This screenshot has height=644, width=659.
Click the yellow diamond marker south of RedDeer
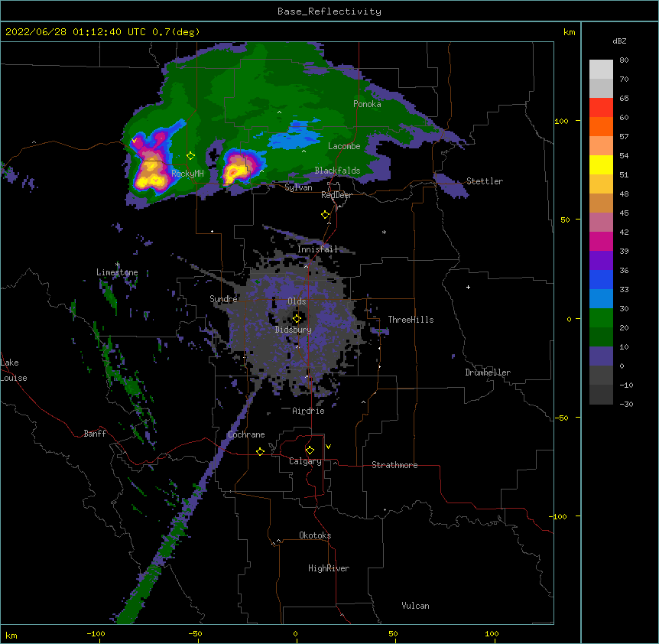326,215
